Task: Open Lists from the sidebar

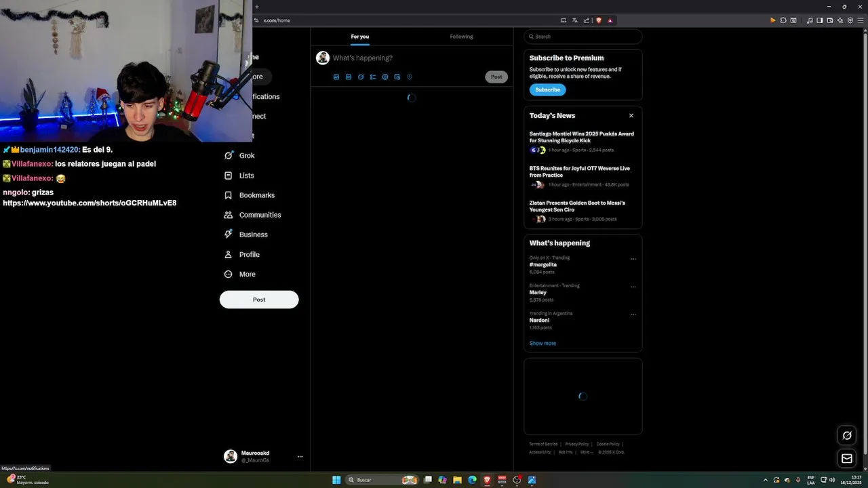Action: pos(239,176)
